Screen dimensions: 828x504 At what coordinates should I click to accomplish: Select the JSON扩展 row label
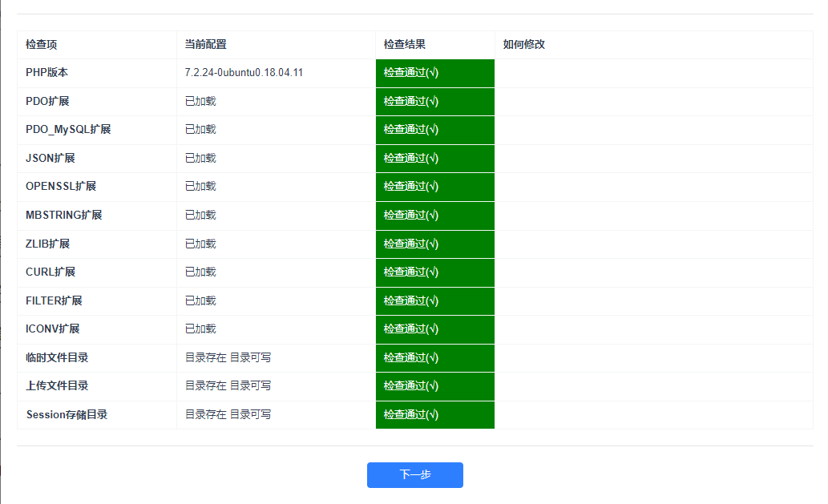(50, 159)
